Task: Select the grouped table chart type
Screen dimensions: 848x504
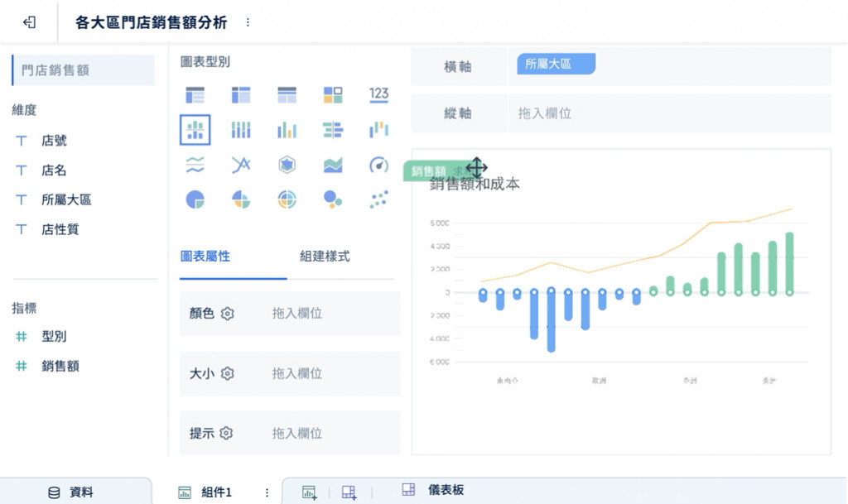Action: [x=195, y=95]
